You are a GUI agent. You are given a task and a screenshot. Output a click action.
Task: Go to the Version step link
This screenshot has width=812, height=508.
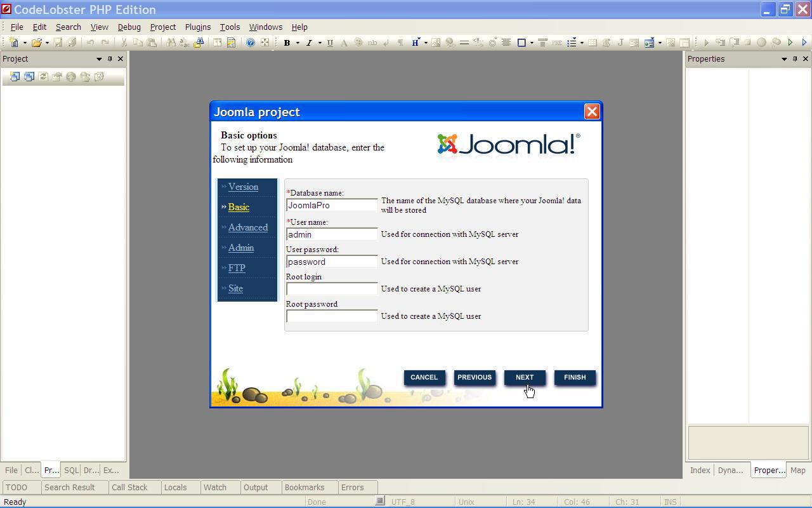243,187
